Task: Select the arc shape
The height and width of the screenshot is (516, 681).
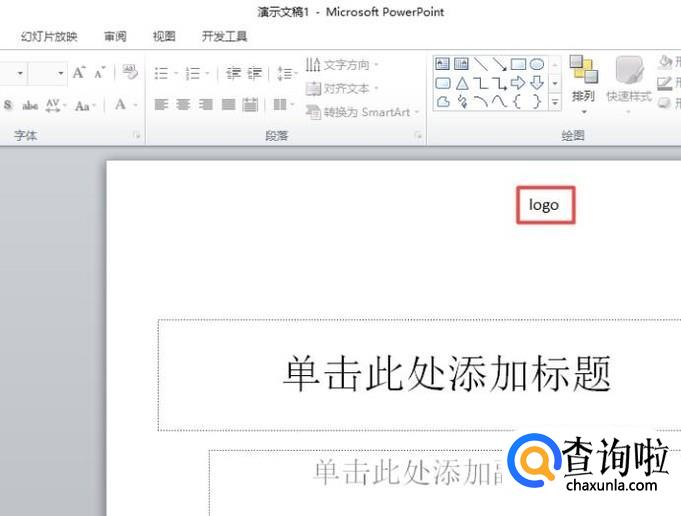Action: (x=481, y=102)
